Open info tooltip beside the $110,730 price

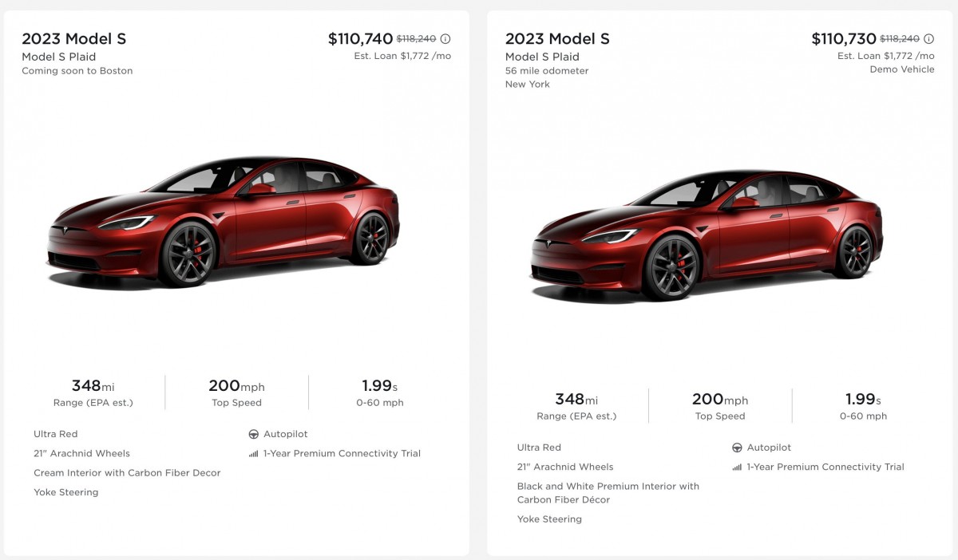(x=928, y=37)
